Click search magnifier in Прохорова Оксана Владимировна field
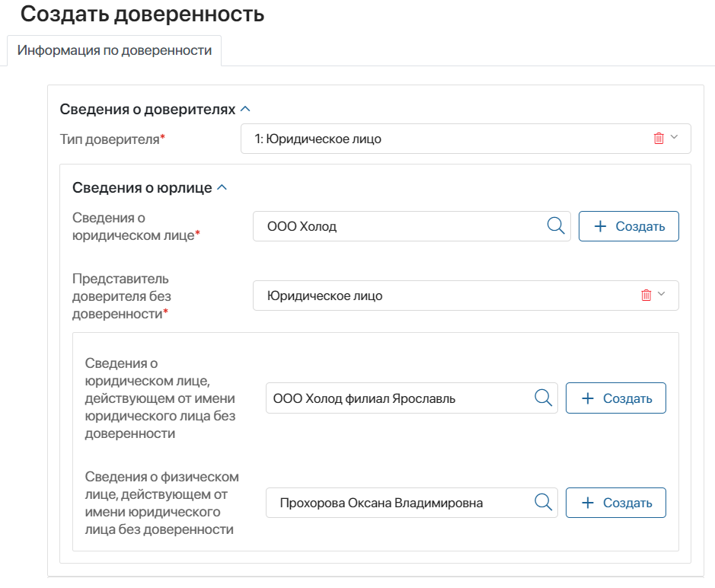 [x=543, y=503]
